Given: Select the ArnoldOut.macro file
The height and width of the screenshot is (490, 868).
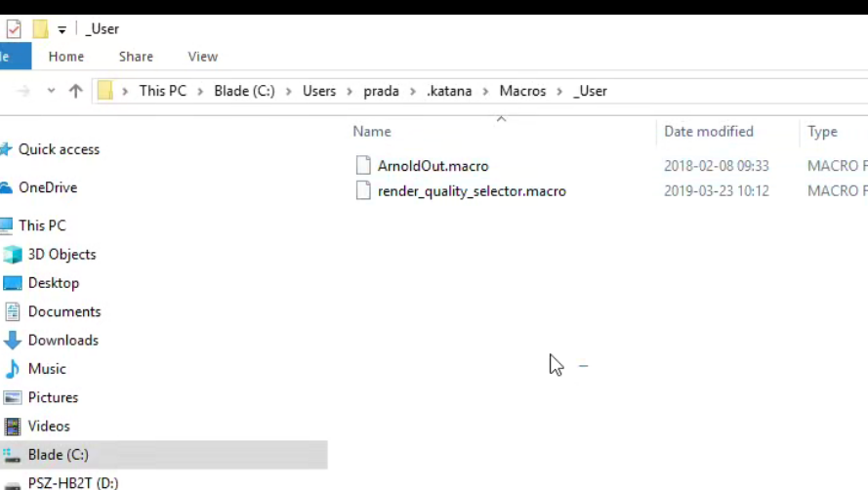Looking at the screenshot, I should [x=433, y=166].
